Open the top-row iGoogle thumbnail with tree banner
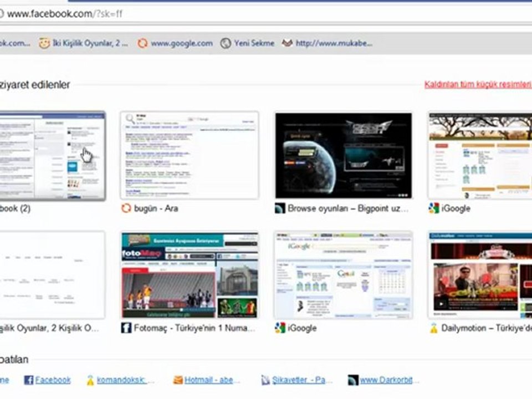 (480, 155)
